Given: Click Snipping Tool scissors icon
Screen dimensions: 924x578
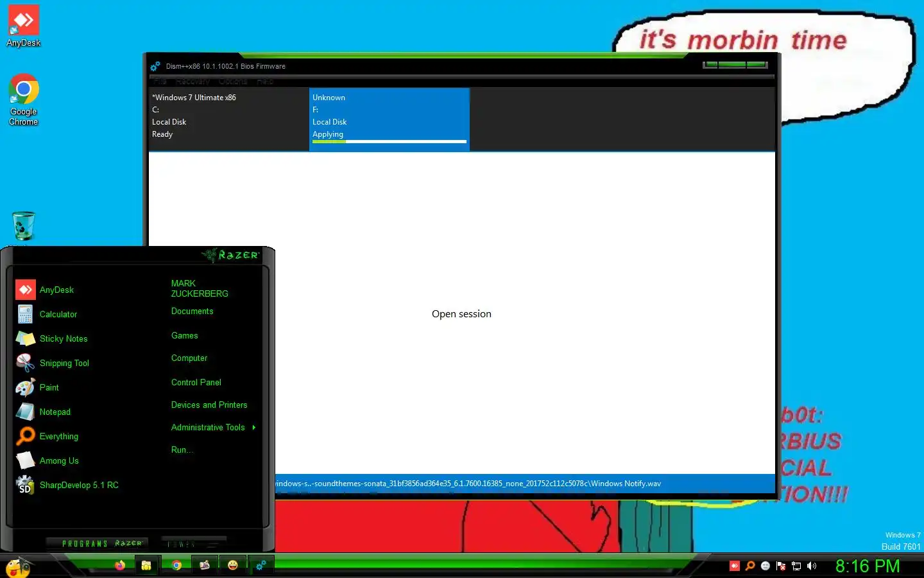Looking at the screenshot, I should [26, 363].
